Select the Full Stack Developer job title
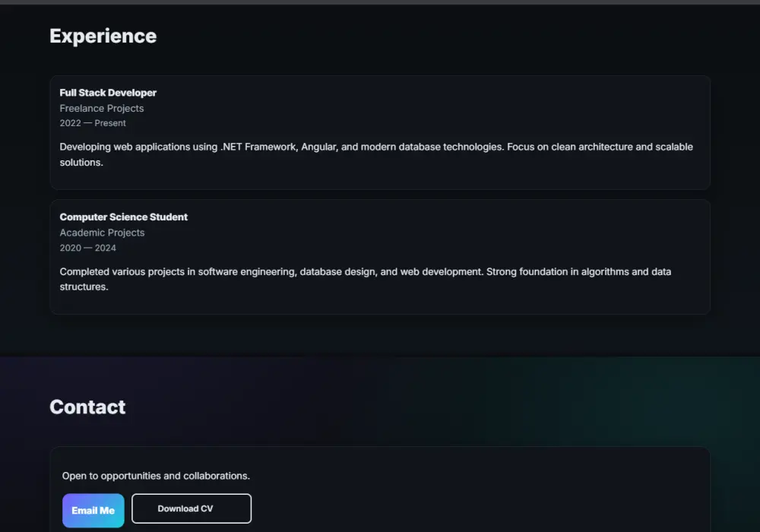The width and height of the screenshot is (760, 532). tap(108, 93)
